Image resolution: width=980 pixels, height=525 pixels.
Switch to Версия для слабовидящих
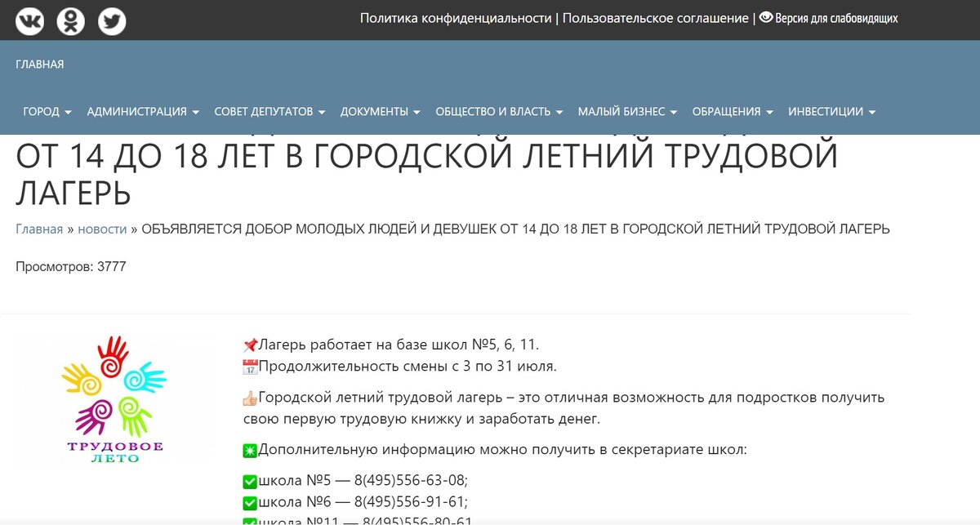(836, 18)
